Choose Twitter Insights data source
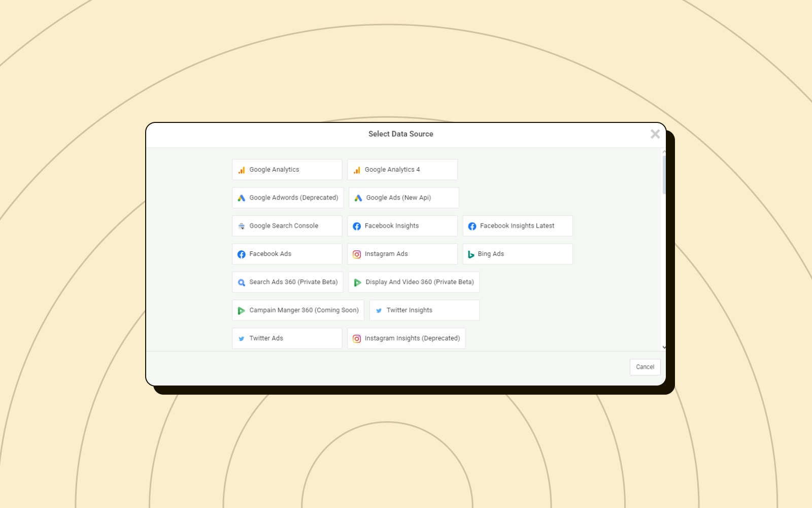812x508 pixels. click(x=425, y=310)
